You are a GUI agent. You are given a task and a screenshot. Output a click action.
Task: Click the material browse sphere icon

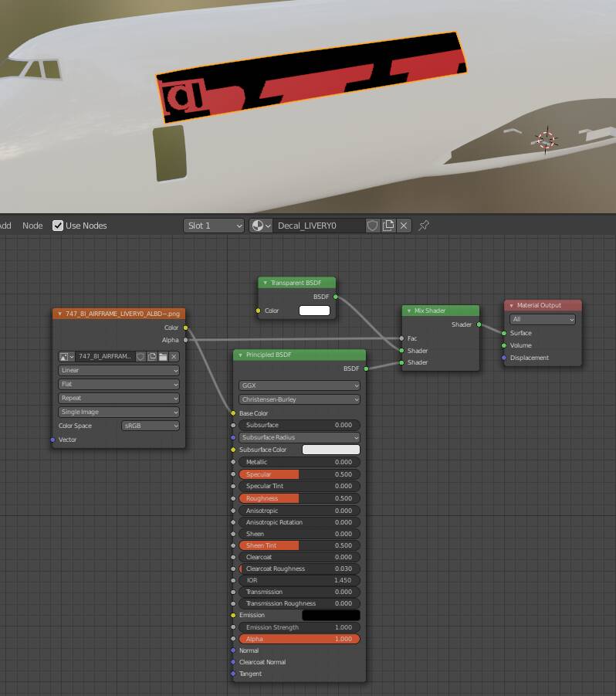[261, 226]
